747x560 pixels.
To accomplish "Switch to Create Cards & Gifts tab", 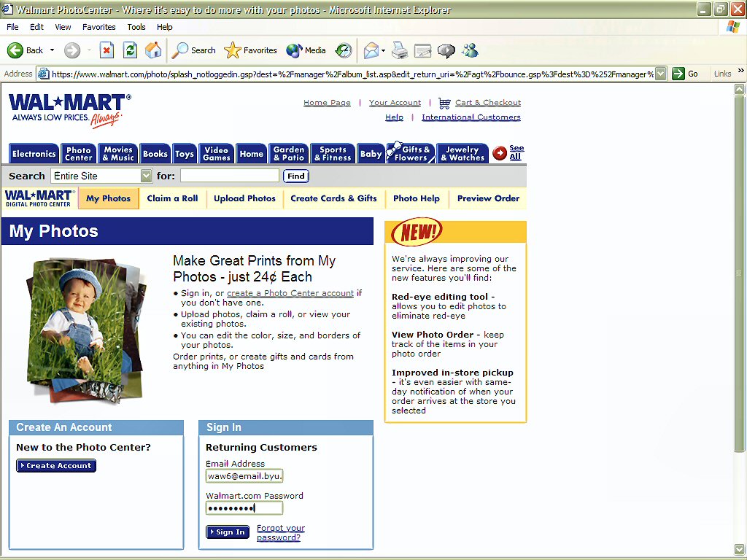I will [x=333, y=198].
